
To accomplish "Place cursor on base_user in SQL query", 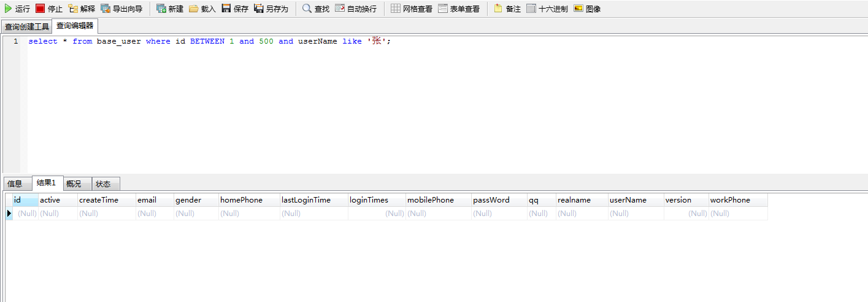I will [119, 42].
